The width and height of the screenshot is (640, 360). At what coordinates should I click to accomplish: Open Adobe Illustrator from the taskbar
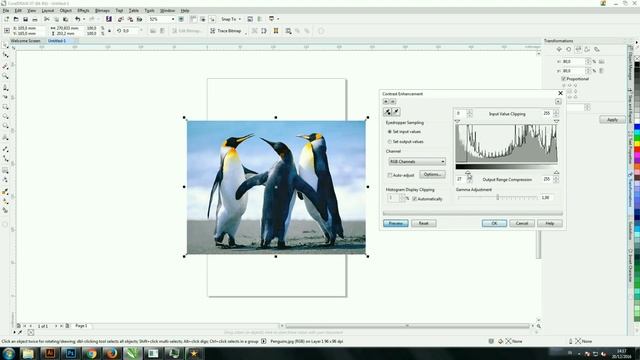pyautogui.click(x=50, y=353)
